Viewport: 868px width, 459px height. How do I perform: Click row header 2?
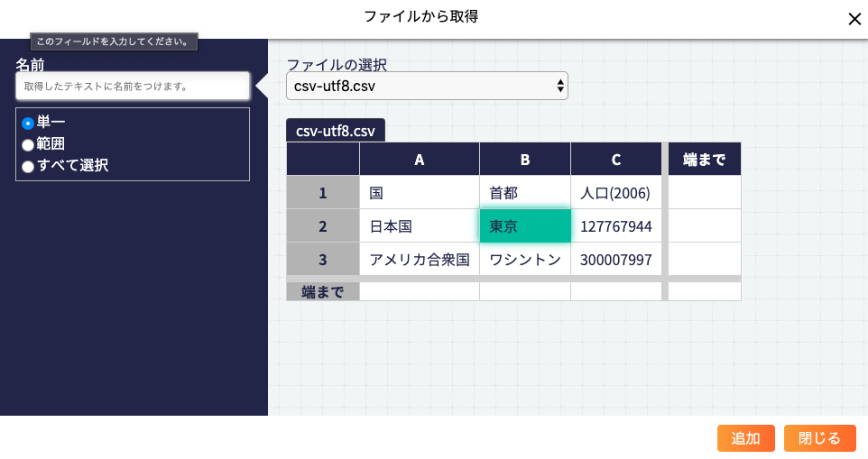323,225
